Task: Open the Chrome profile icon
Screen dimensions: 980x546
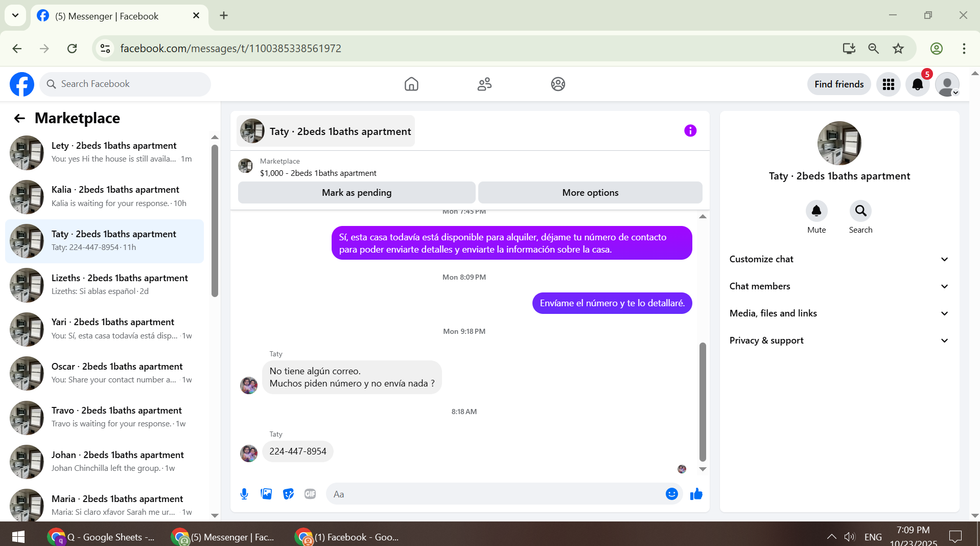Action: (937, 49)
